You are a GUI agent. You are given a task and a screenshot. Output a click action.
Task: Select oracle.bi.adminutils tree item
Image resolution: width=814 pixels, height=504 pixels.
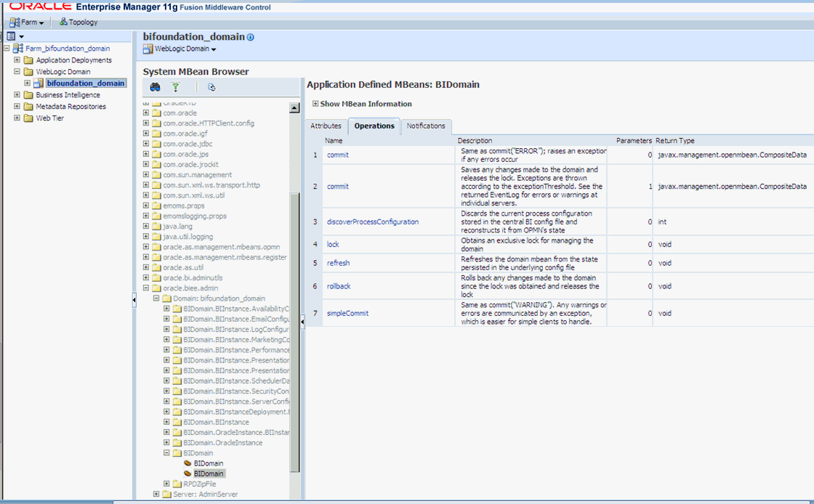[193, 277]
